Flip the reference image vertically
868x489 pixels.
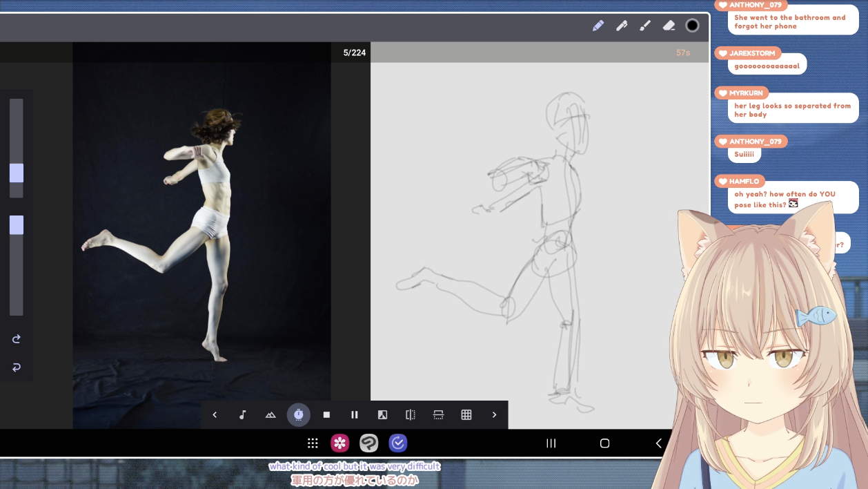(438, 415)
